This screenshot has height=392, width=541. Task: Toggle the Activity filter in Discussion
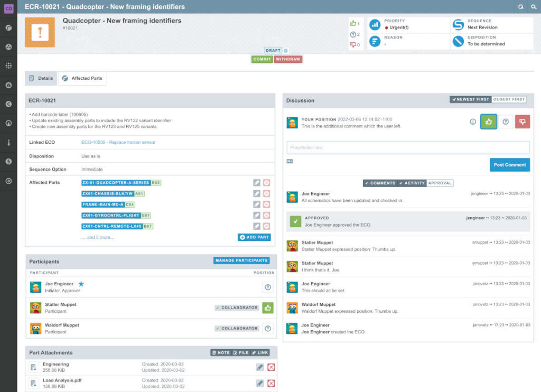(x=412, y=183)
